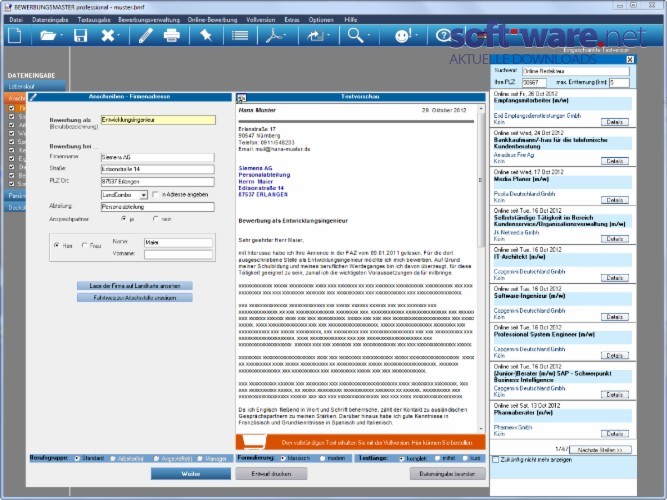Image resolution: width=667 pixels, height=500 pixels.
Task: Open dropdown arrow next to folder icon
Action: click(x=62, y=35)
